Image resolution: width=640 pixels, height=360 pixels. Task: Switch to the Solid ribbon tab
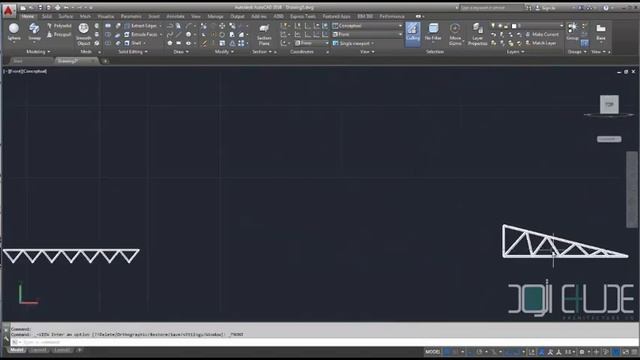click(x=47, y=17)
